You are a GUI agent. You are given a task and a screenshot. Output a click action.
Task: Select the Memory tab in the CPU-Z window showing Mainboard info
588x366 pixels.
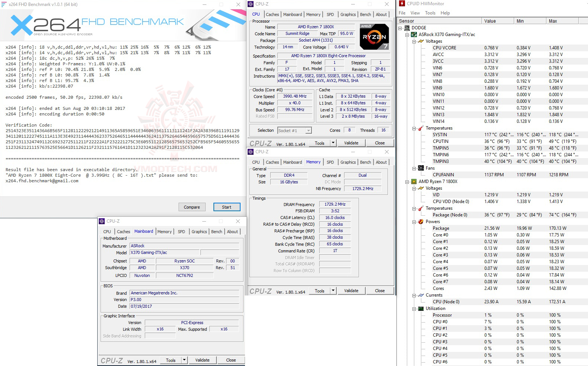coord(164,232)
